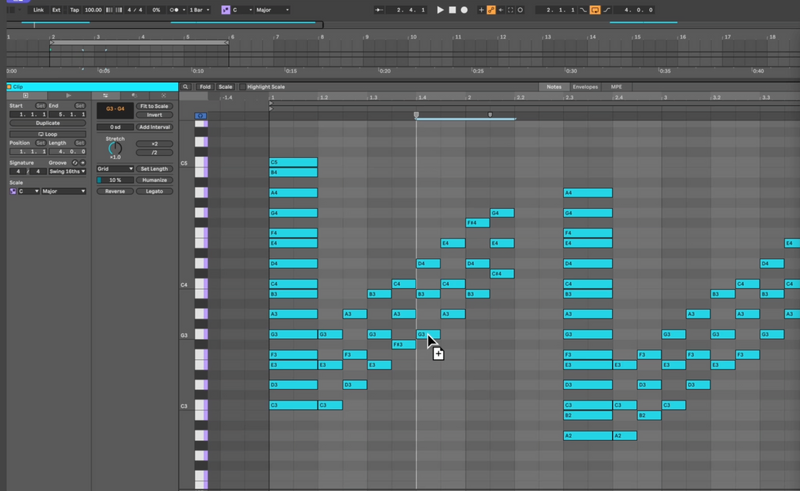The width and height of the screenshot is (800, 491).
Task: Toggle the orange automation arm button
Action: (491, 10)
